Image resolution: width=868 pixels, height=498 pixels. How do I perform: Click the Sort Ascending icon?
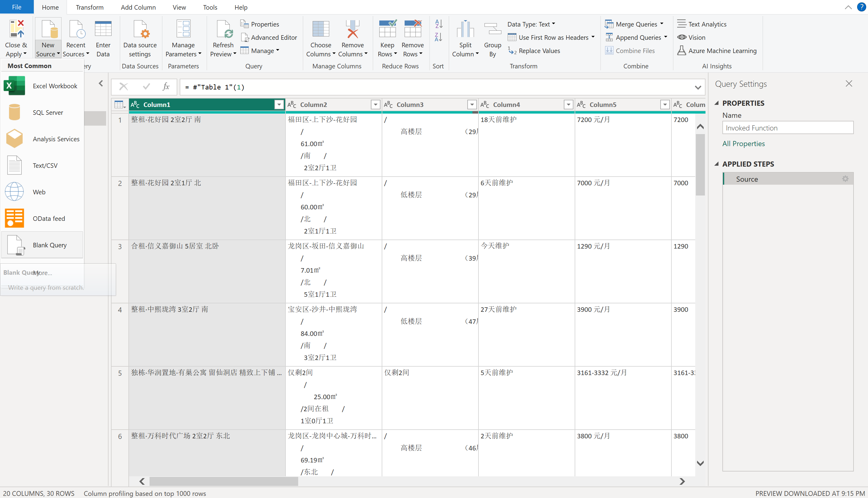tap(438, 24)
